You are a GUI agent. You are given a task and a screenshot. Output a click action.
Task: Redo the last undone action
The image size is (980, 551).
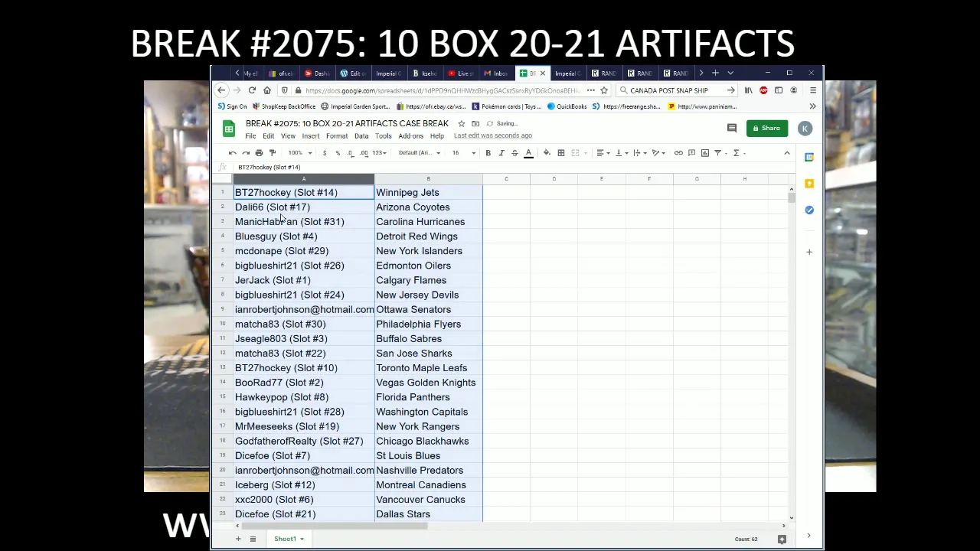(x=246, y=153)
